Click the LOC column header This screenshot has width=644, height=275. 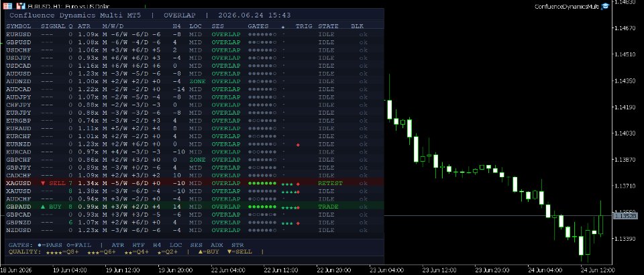tap(195, 26)
